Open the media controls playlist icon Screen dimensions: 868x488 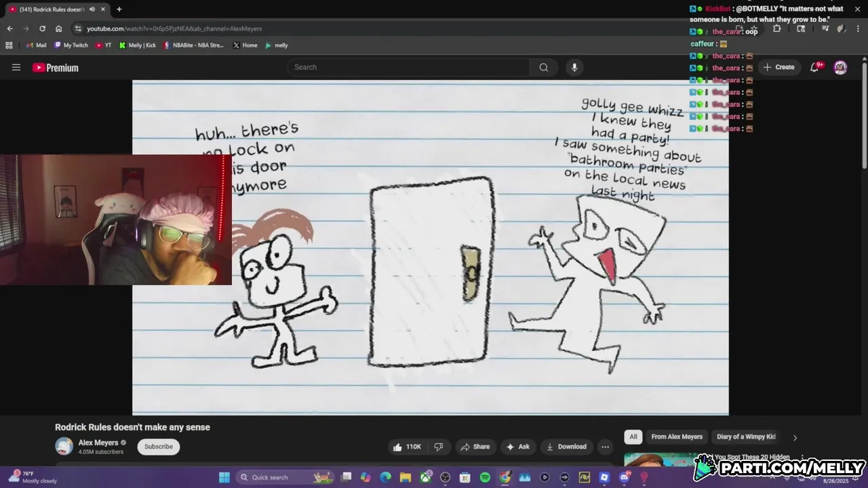[x=825, y=28]
